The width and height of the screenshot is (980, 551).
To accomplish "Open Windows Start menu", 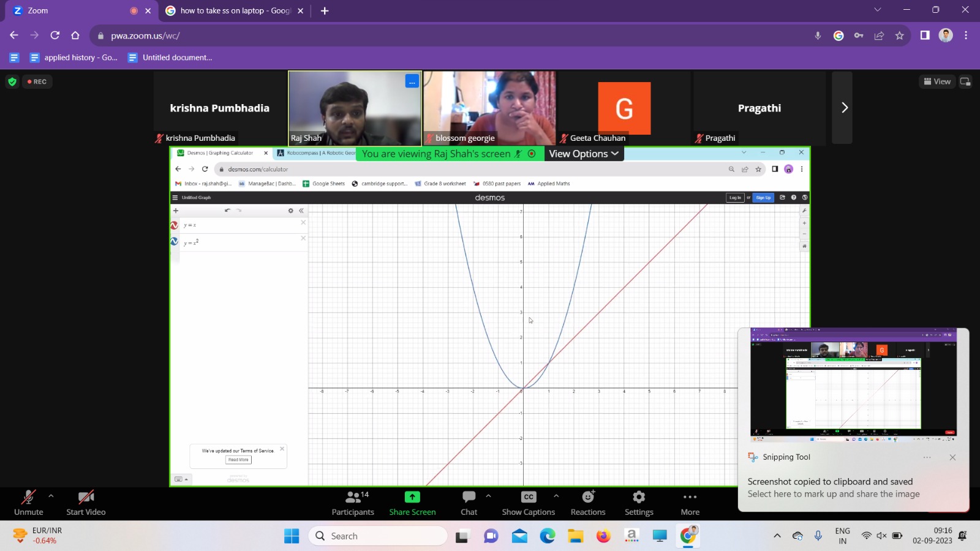I will 292,536.
